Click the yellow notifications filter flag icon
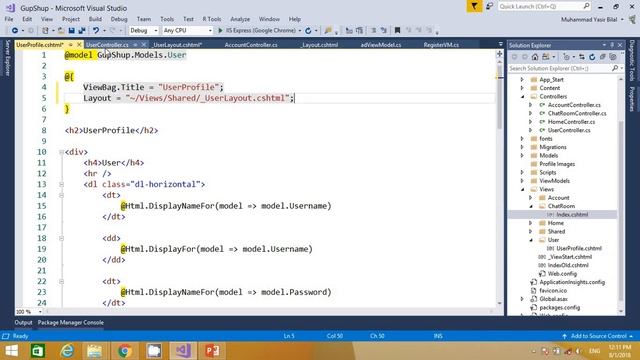The image size is (640, 360). tap(474, 7)
